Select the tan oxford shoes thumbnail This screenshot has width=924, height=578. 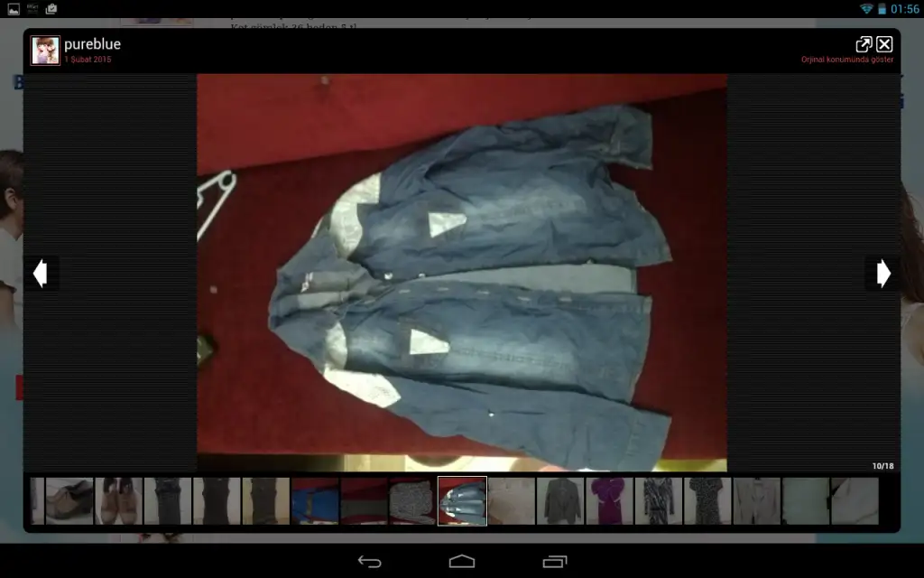pos(118,501)
